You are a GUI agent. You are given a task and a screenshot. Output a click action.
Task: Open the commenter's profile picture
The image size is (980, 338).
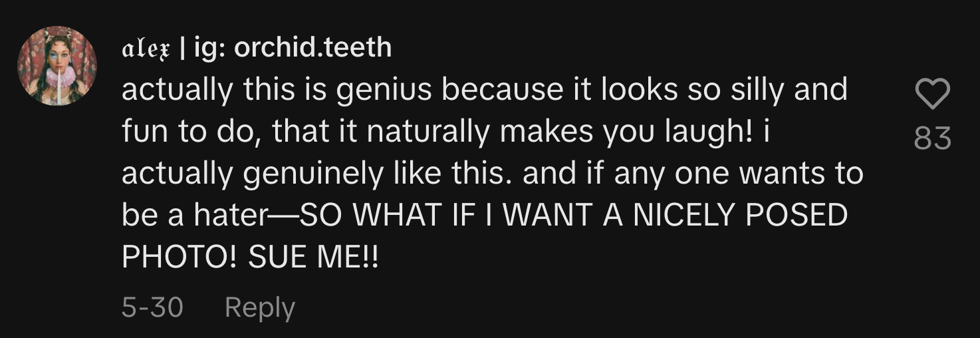[57, 66]
